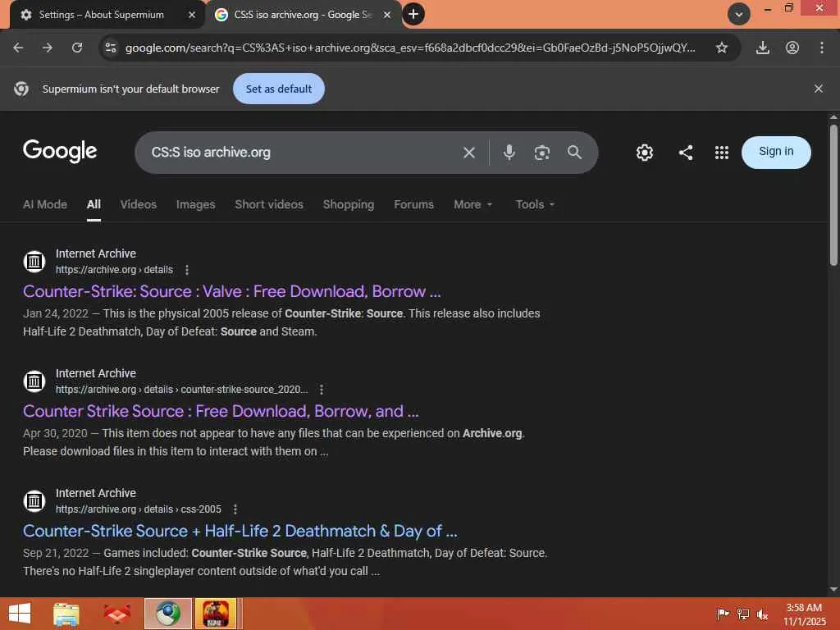Open Counter-Strike Source + Half-Life 2 Deathmatch link
Screen dimensions: 840x630
240,531
